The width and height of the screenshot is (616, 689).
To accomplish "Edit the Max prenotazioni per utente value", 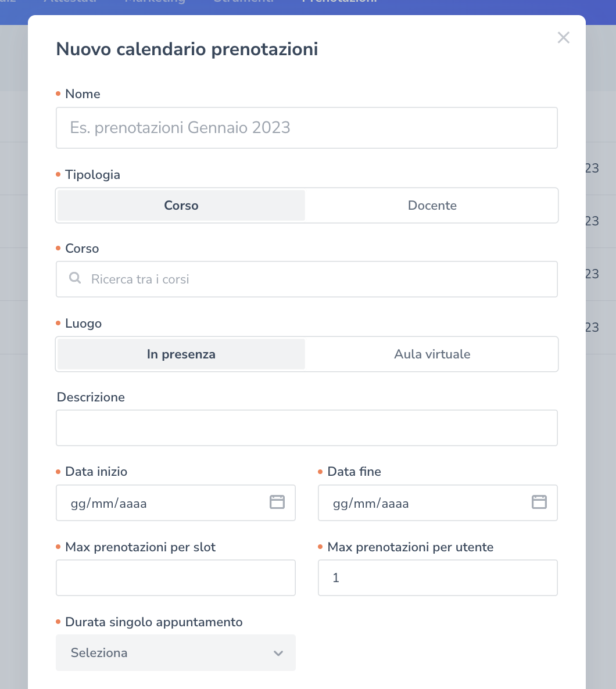I will coord(437,578).
